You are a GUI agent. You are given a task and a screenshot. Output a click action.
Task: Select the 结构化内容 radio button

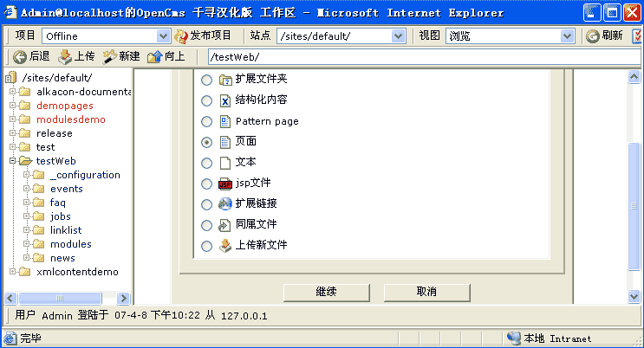(x=206, y=100)
